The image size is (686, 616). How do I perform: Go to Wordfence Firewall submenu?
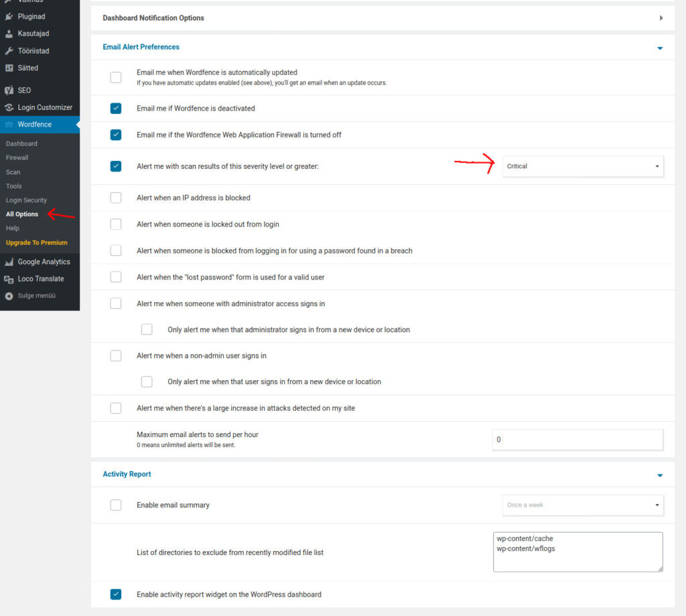[17, 158]
